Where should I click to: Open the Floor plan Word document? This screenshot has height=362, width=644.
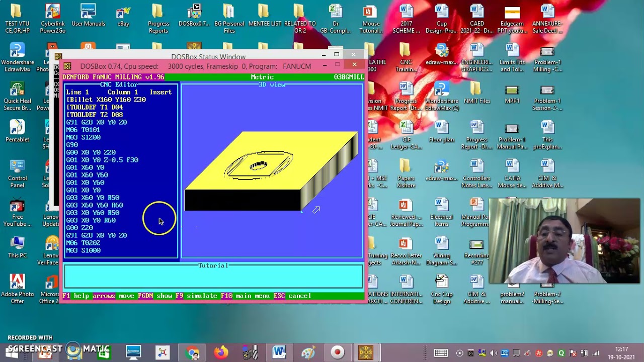point(441,131)
